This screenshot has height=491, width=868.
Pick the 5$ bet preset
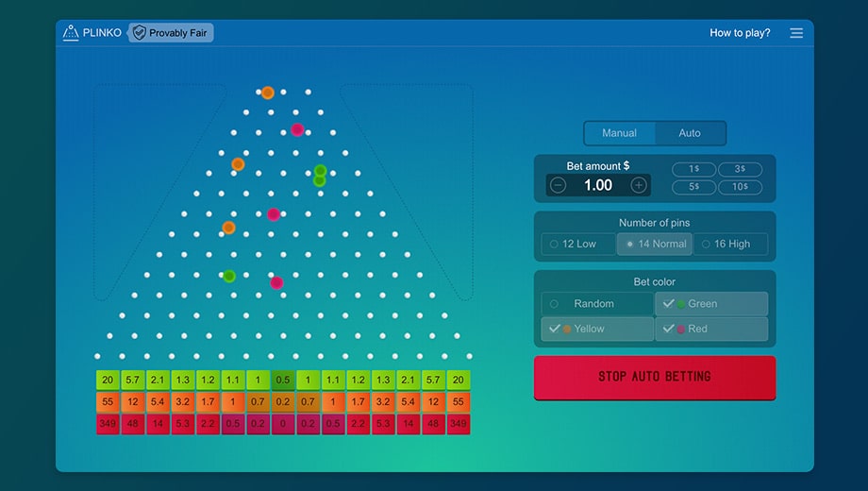[x=694, y=187]
